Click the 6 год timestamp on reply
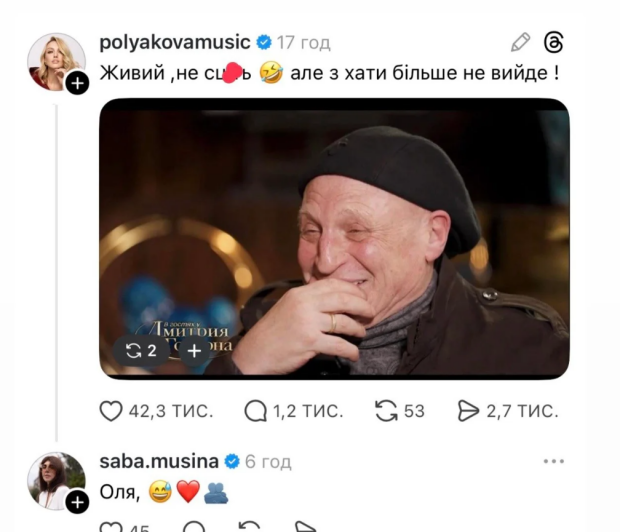The height and width of the screenshot is (532, 620). 268,462
